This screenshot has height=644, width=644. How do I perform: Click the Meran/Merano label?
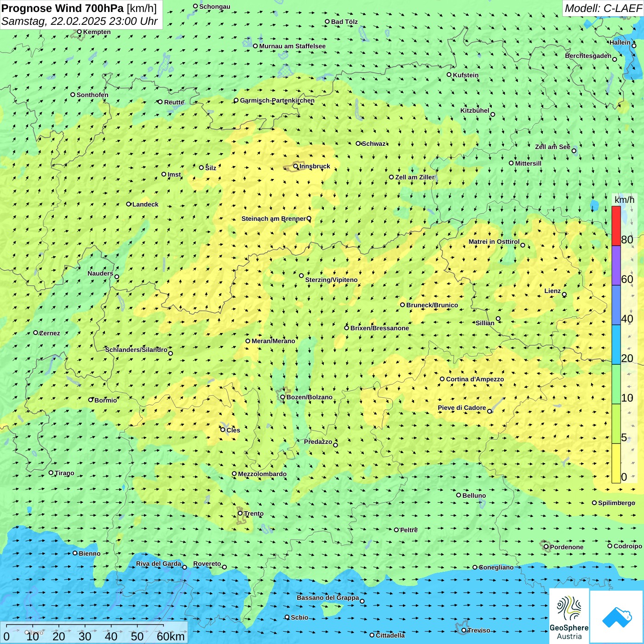pyautogui.click(x=273, y=341)
